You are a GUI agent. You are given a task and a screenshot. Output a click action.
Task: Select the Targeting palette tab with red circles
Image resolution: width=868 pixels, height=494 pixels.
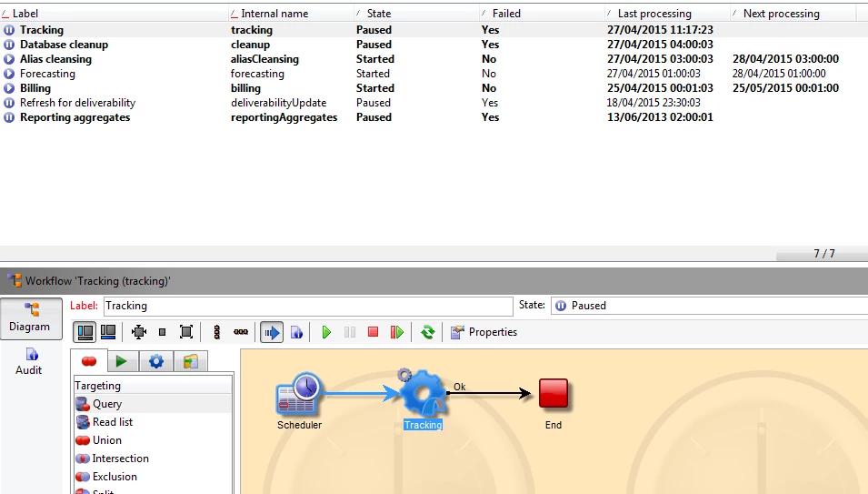click(x=89, y=362)
